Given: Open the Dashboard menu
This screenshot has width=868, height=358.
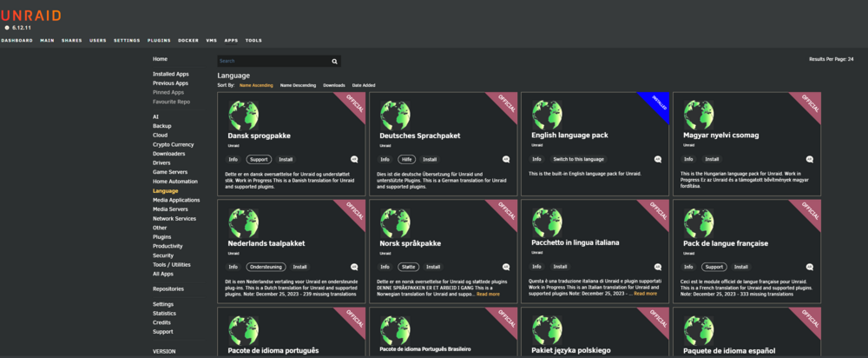Looking at the screenshot, I should click(x=16, y=41).
